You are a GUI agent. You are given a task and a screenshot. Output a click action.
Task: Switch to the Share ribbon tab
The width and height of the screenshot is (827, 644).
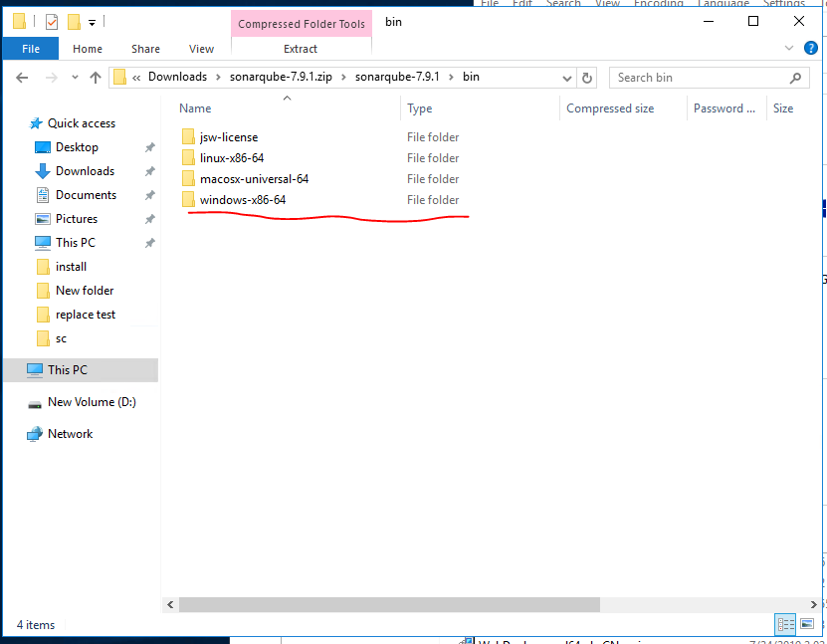pos(145,49)
